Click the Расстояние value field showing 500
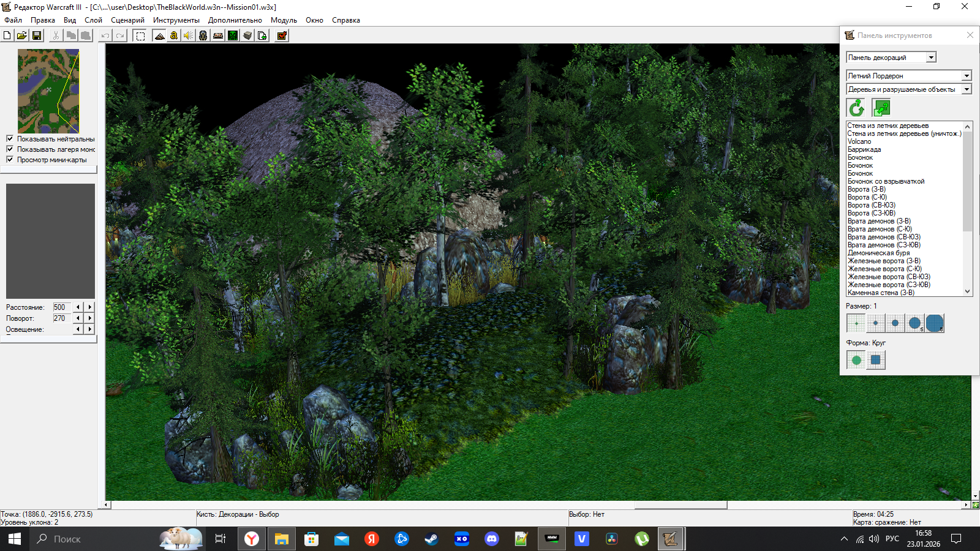 point(62,307)
